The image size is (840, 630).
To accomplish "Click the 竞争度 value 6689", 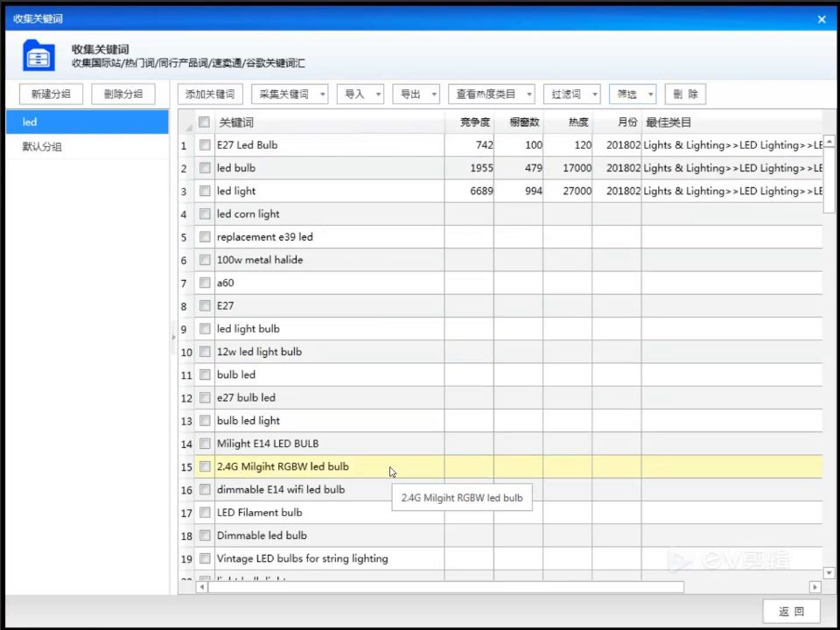I will click(481, 192).
